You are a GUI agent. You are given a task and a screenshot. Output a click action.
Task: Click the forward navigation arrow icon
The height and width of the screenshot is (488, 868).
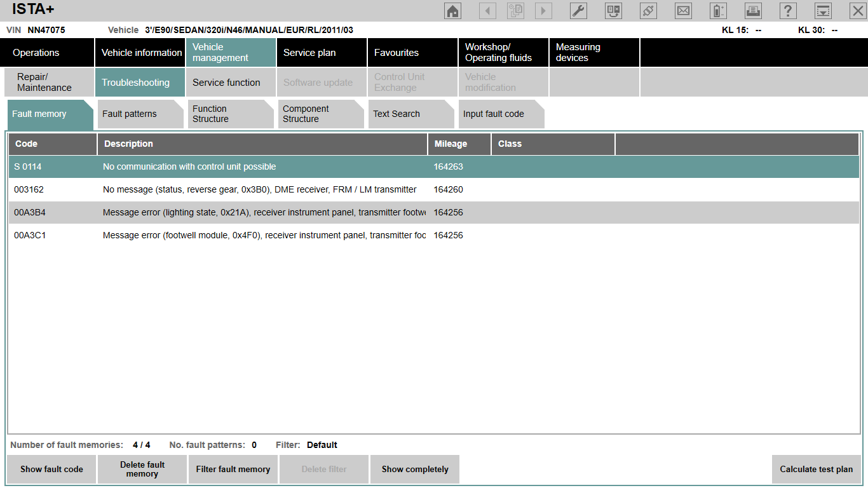click(x=543, y=11)
